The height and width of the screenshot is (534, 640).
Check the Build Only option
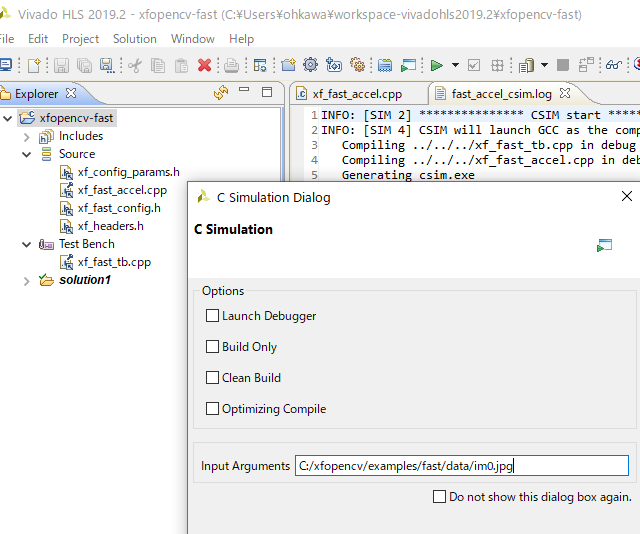[212, 347]
